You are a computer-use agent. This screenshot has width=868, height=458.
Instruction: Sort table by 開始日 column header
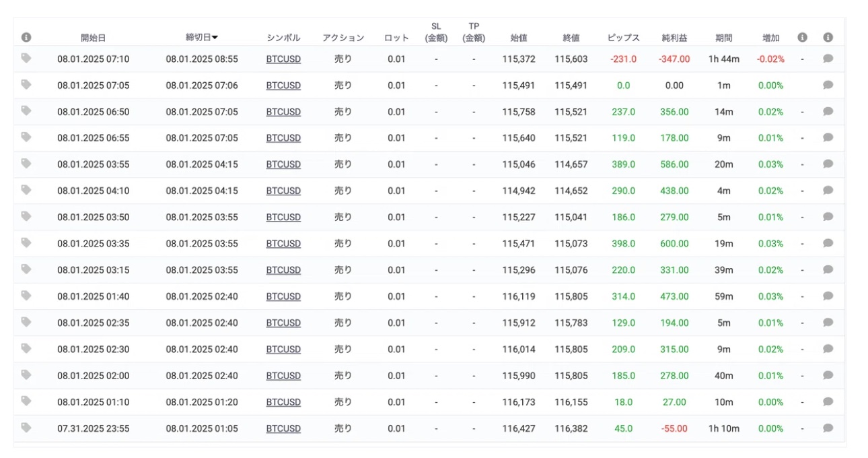point(93,38)
